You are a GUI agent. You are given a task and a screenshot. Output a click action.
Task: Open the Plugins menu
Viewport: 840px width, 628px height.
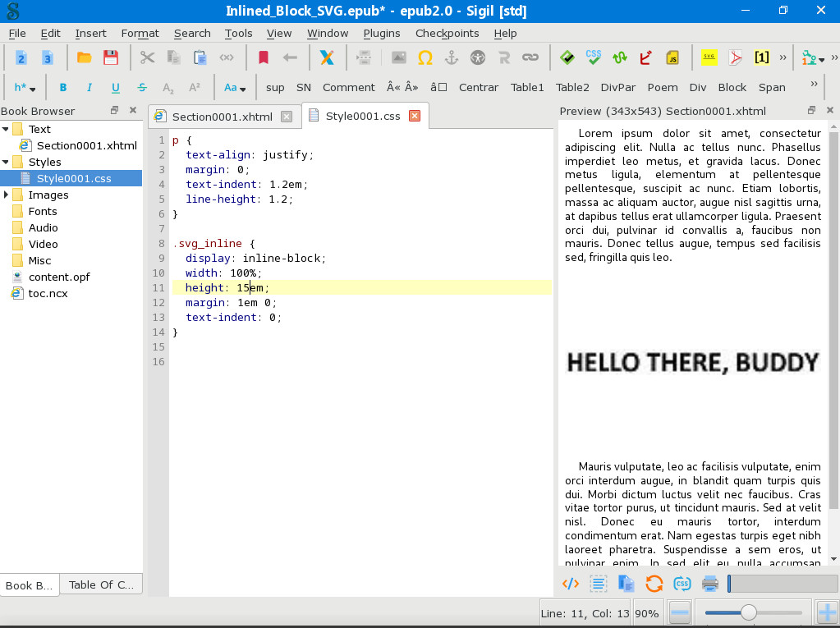pos(381,33)
